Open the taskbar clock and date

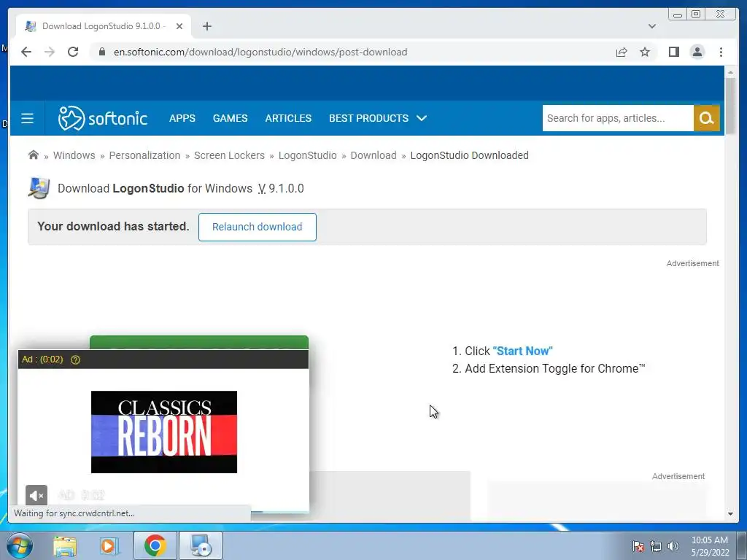point(710,546)
